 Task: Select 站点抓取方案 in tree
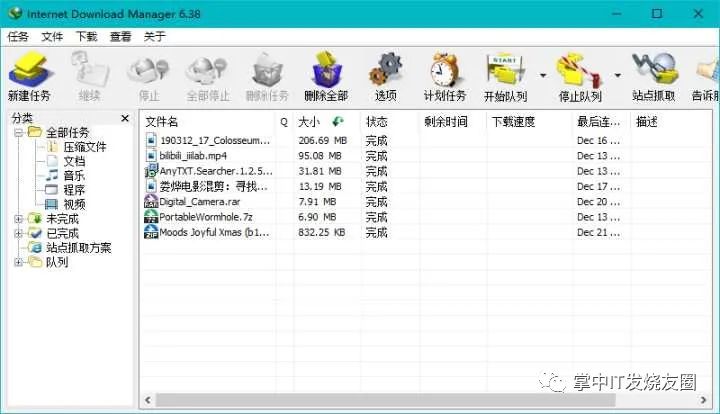79,248
